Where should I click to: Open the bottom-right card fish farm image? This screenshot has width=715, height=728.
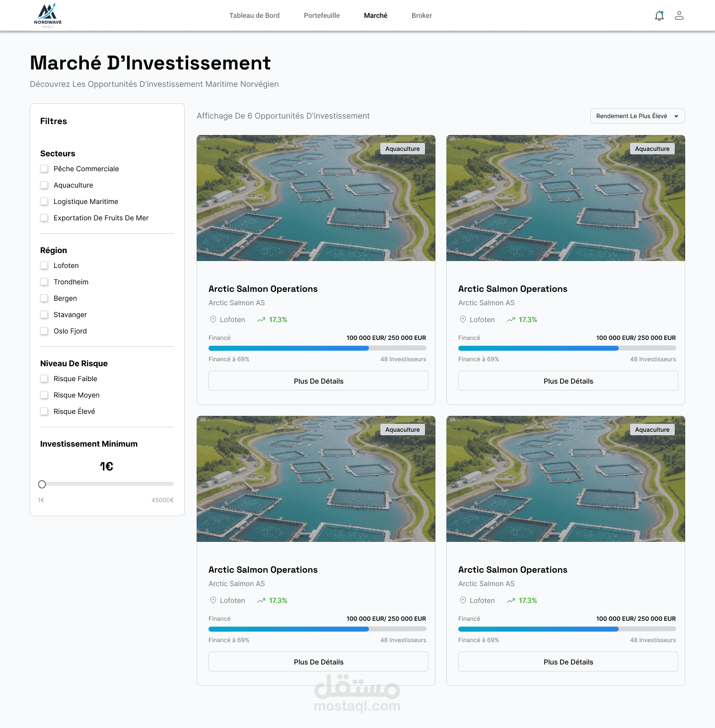[566, 479]
